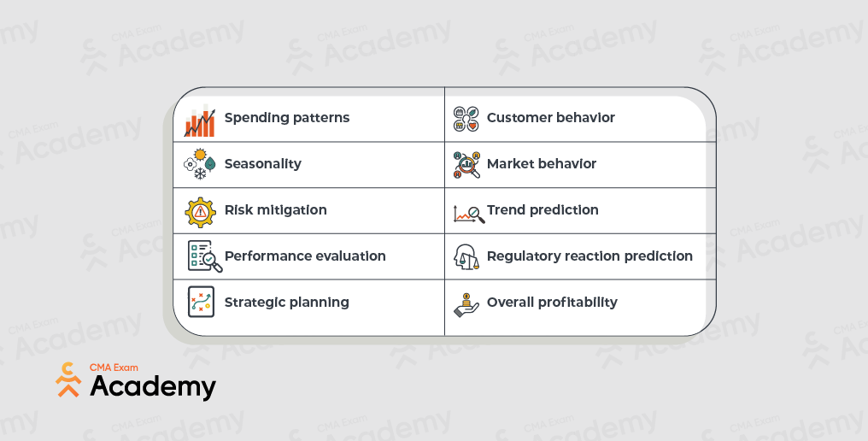The image size is (868, 441).
Task: Click the Spending patterns bar chart icon
Action: 200,121
